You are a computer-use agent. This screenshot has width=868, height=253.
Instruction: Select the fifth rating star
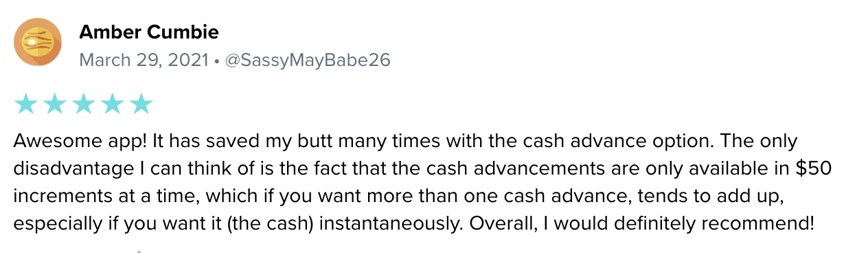pos(141,104)
